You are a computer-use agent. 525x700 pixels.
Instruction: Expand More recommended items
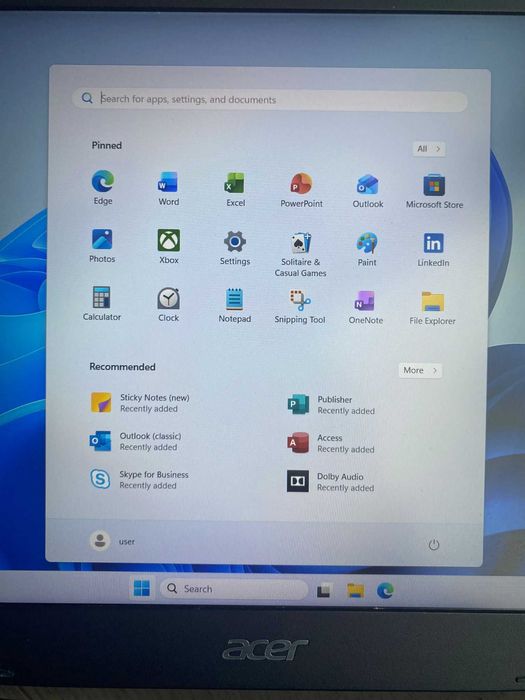click(x=420, y=370)
